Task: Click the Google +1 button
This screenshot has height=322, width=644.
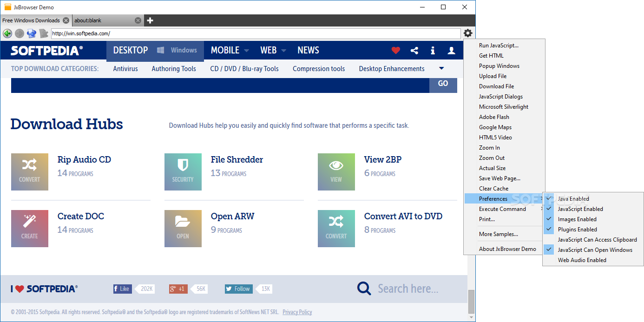Action: coord(178,289)
